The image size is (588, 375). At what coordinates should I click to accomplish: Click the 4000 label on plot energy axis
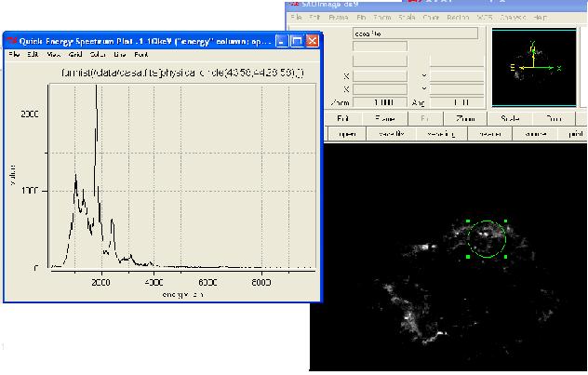154,282
